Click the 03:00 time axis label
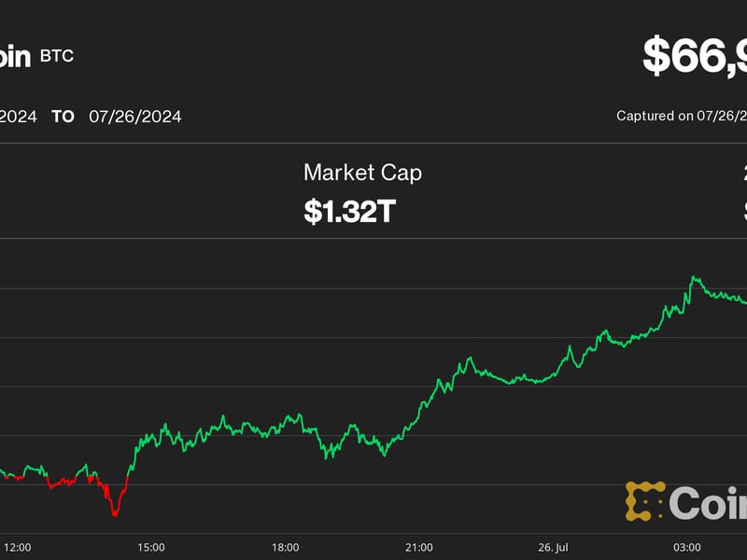Image resolution: width=747 pixels, height=560 pixels. click(x=687, y=546)
